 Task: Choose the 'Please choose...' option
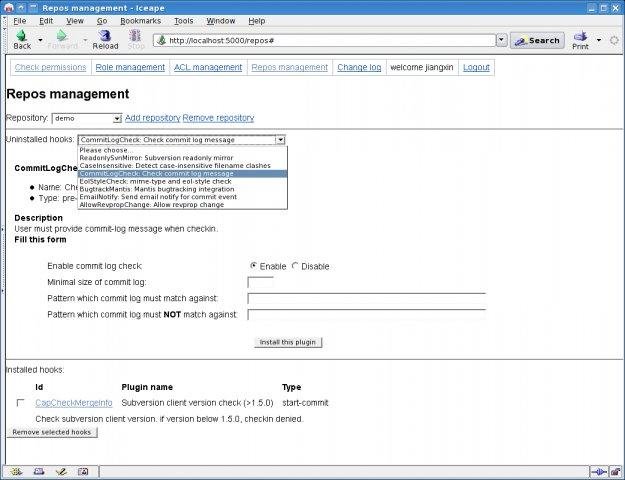183,150
